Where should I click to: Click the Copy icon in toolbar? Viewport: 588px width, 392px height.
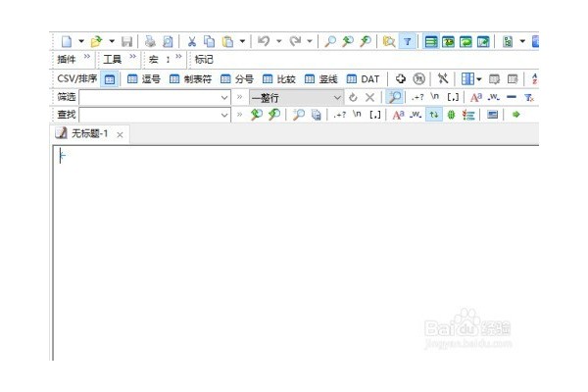209,41
